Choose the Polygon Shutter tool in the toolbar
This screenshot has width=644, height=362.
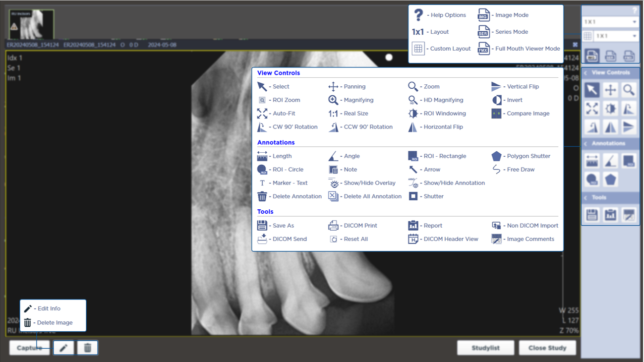pos(610,180)
